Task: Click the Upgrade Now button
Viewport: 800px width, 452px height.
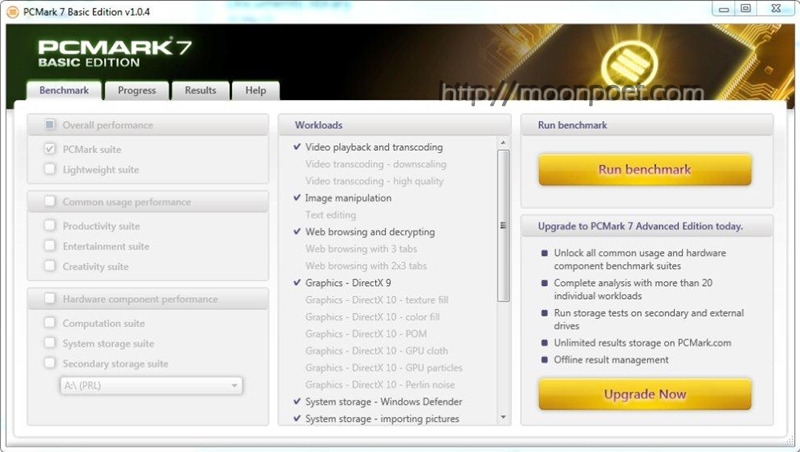Action: (645, 395)
